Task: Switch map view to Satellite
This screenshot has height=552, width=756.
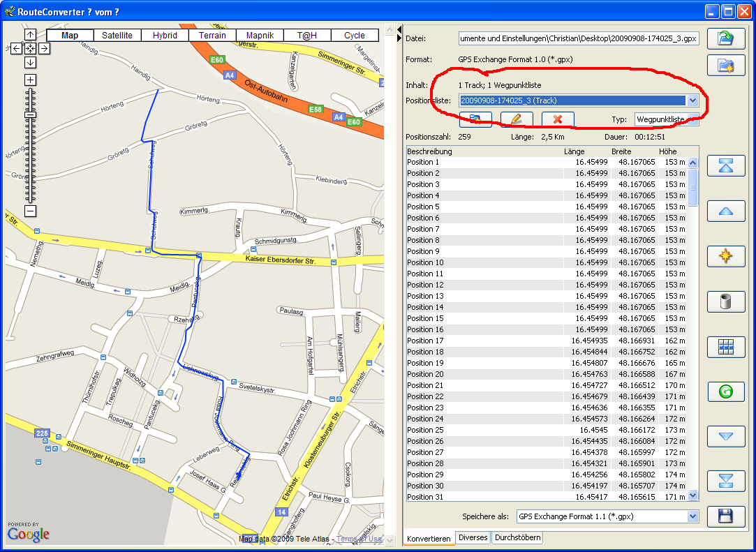Action: tap(117, 36)
